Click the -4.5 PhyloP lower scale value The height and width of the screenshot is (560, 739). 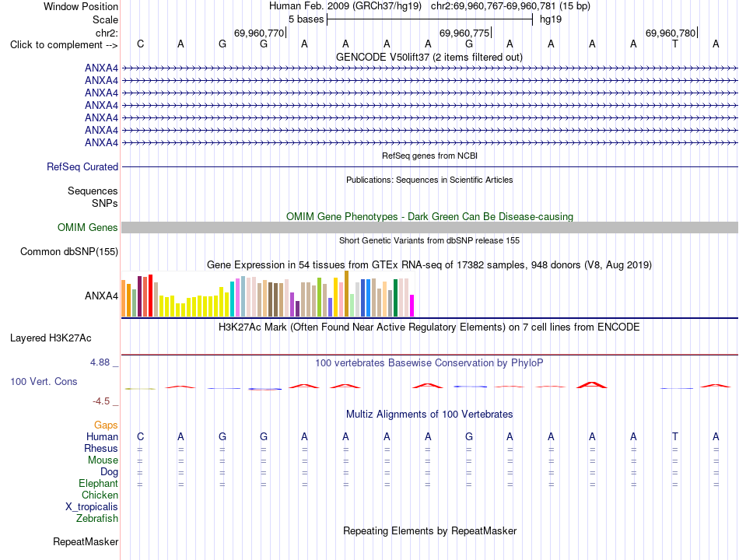[101, 401]
